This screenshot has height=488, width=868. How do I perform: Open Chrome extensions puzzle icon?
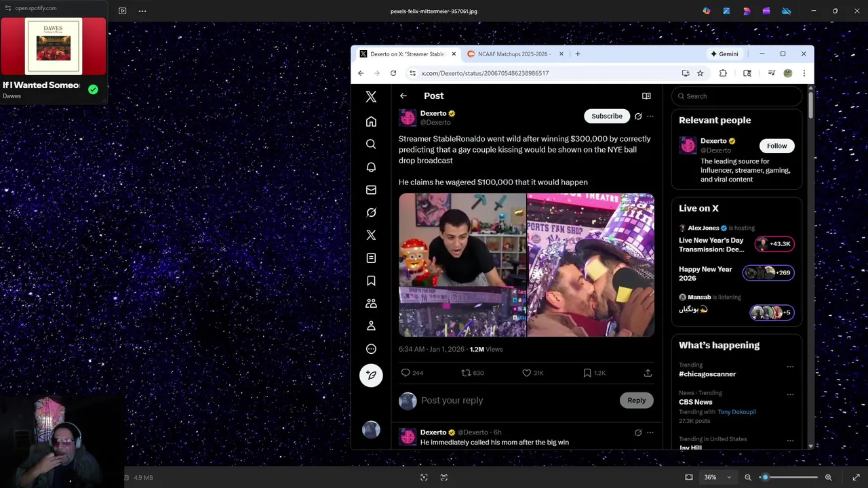coord(723,73)
